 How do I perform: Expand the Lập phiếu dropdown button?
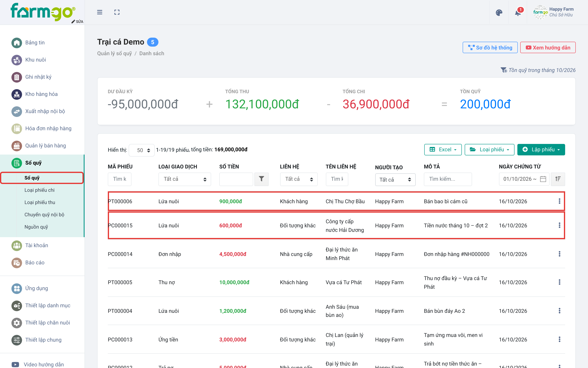(541, 150)
